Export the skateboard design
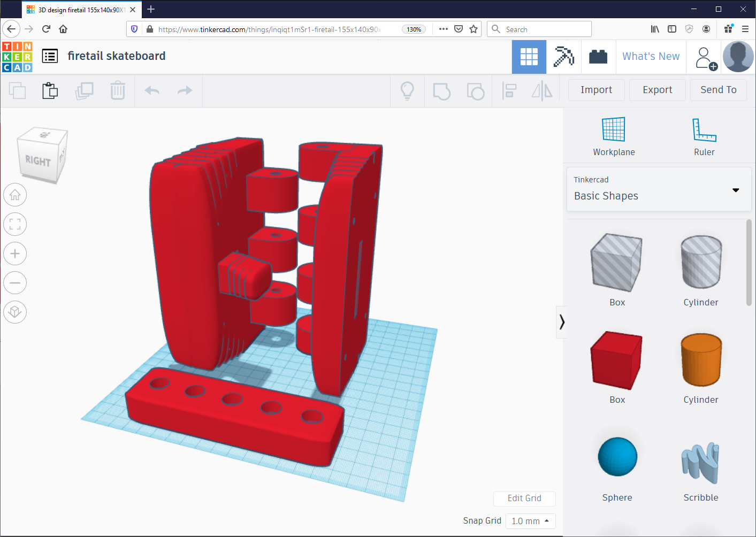Image resolution: width=756 pixels, height=537 pixels. (x=657, y=90)
